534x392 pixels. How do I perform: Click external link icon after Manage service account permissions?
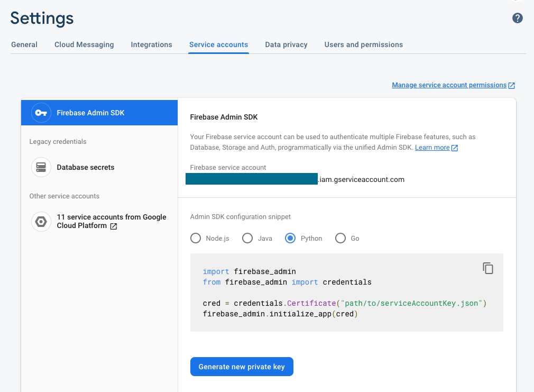click(511, 86)
